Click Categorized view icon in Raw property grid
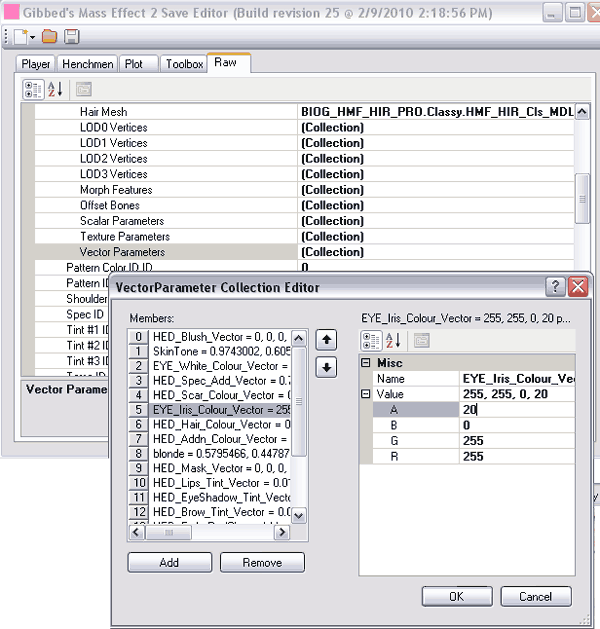This screenshot has width=600, height=629. point(33,89)
